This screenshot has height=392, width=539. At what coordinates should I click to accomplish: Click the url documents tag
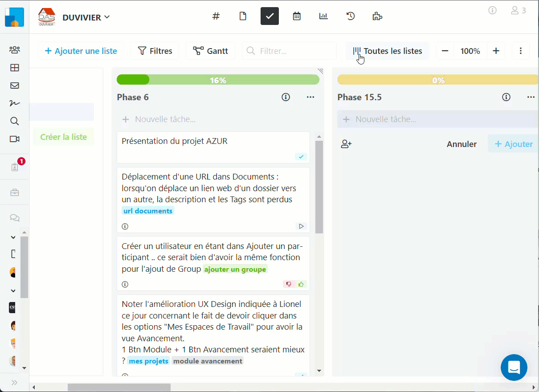[x=148, y=211]
